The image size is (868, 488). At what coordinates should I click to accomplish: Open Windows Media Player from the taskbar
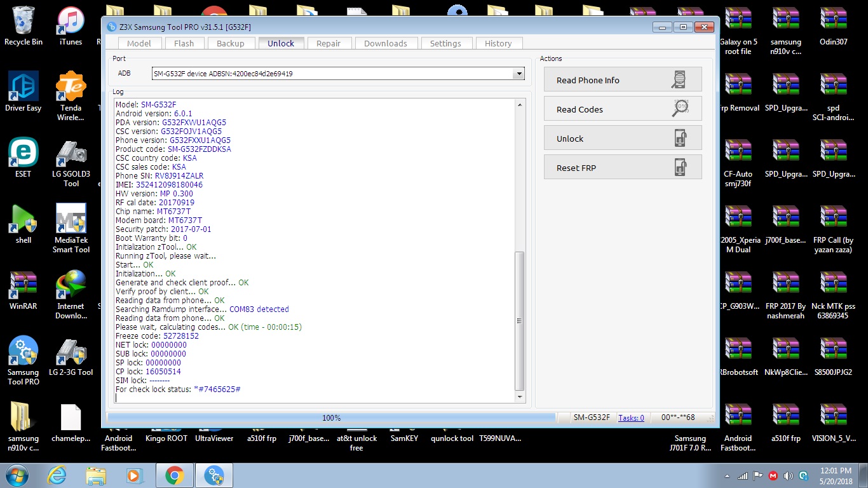133,475
